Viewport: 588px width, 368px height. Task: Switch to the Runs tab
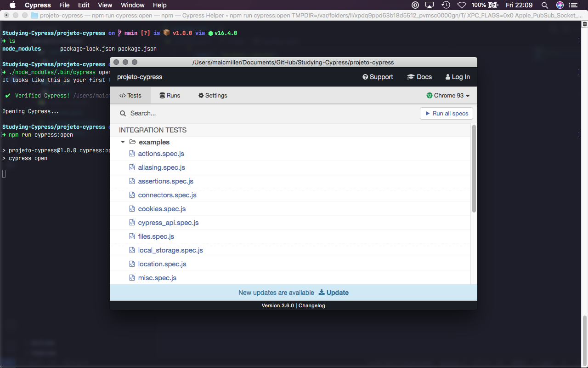pyautogui.click(x=170, y=96)
